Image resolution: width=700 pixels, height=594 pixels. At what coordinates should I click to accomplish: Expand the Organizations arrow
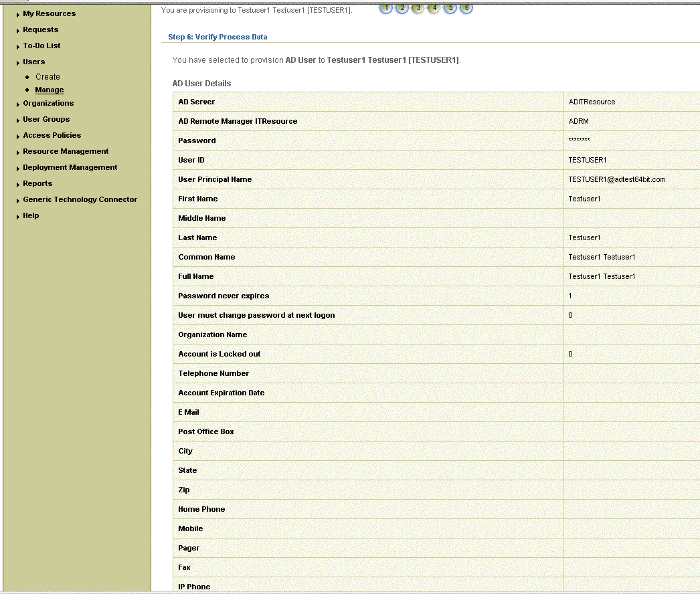pyautogui.click(x=18, y=104)
